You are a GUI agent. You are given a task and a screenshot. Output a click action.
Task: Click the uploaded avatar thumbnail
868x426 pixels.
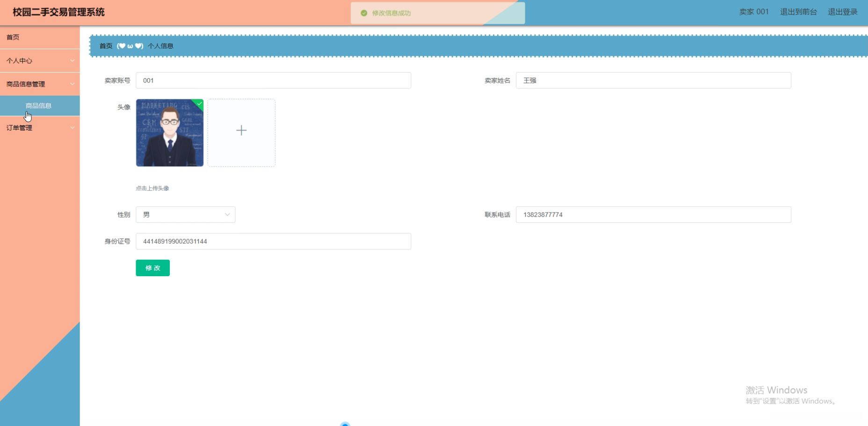pyautogui.click(x=170, y=133)
